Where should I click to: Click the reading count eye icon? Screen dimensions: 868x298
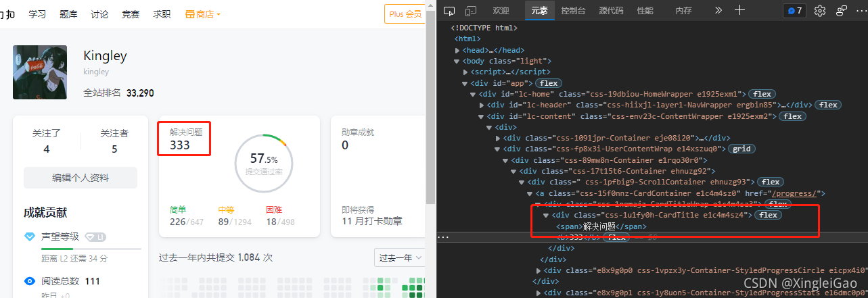(x=30, y=281)
